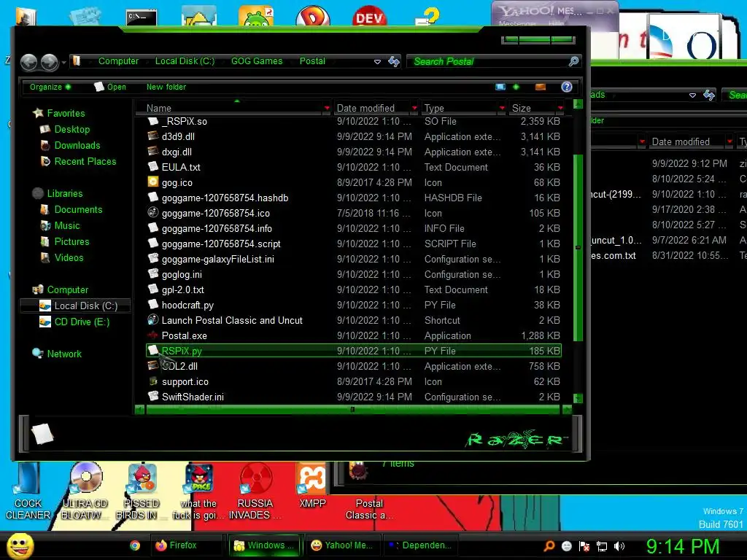Click the scroll down arrow of file list
The image size is (747, 560).
point(578,399)
